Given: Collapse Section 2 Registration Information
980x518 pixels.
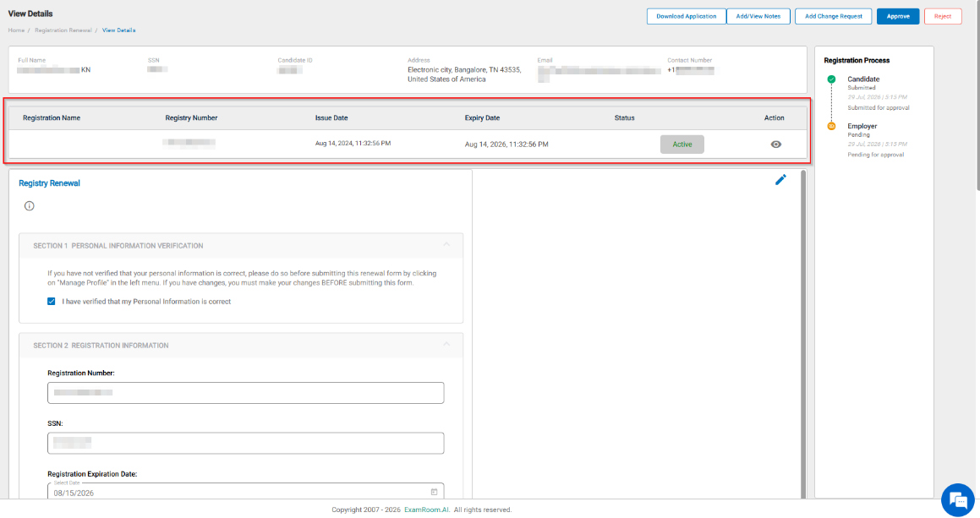Looking at the screenshot, I should tap(446, 344).
